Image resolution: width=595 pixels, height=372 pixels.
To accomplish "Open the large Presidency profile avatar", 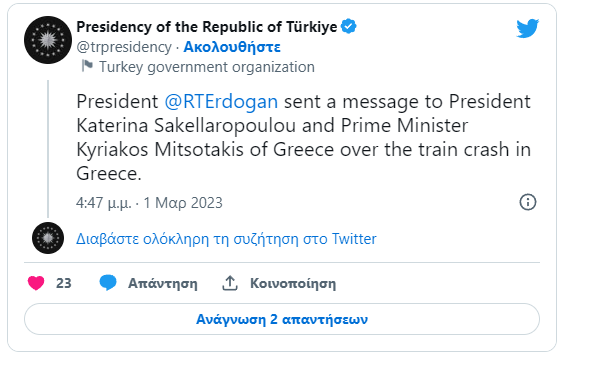I will [48, 40].
